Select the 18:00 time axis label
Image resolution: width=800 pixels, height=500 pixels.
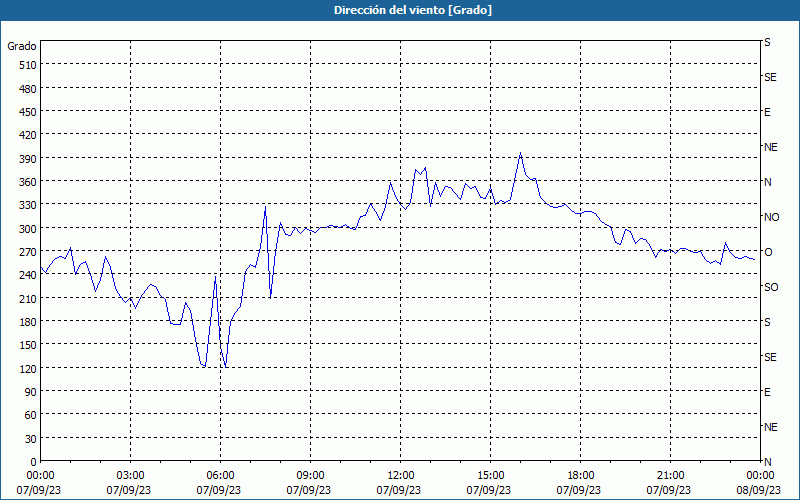click(580, 476)
